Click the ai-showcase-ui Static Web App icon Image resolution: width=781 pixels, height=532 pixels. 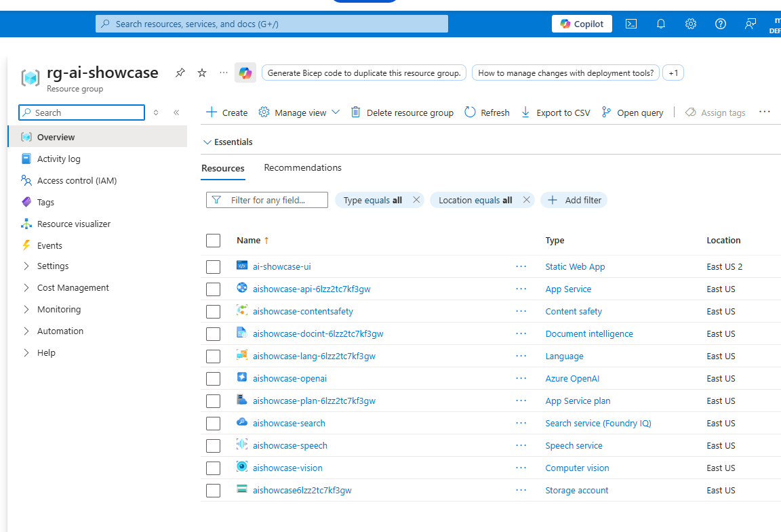(x=241, y=266)
